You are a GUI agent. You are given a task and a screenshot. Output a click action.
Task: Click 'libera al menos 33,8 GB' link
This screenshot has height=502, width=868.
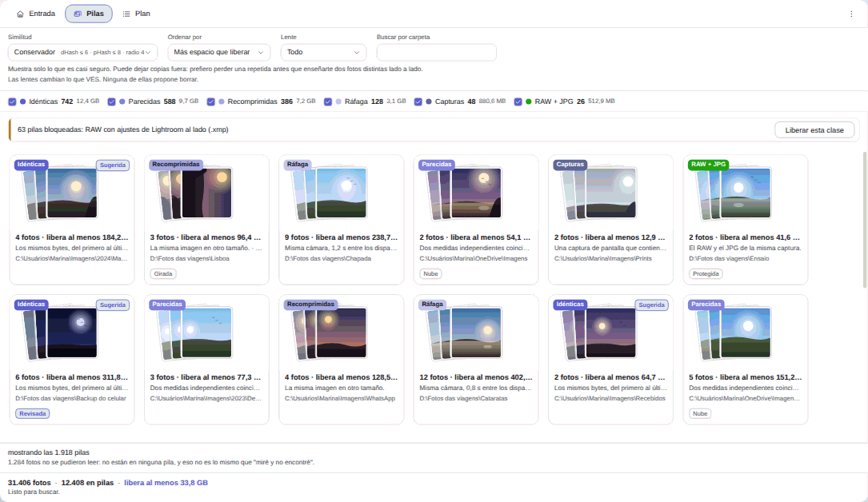(166, 483)
